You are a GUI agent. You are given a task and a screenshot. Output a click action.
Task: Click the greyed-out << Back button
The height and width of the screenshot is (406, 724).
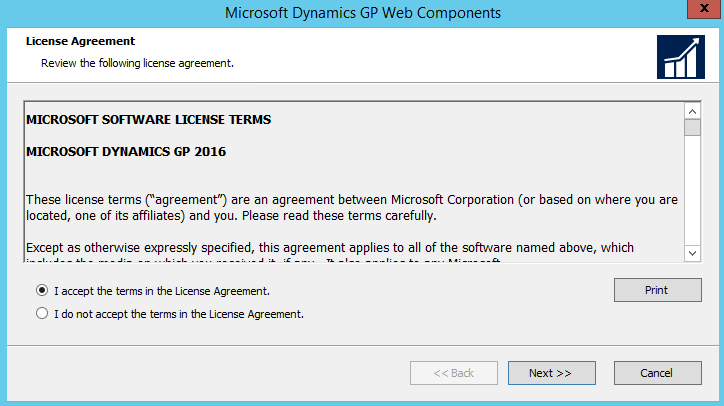(454, 373)
